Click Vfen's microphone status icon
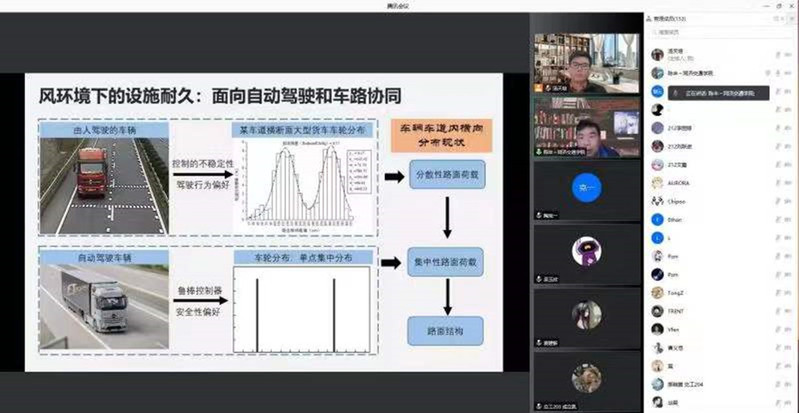Screen dimensions: 799x413 776,328
